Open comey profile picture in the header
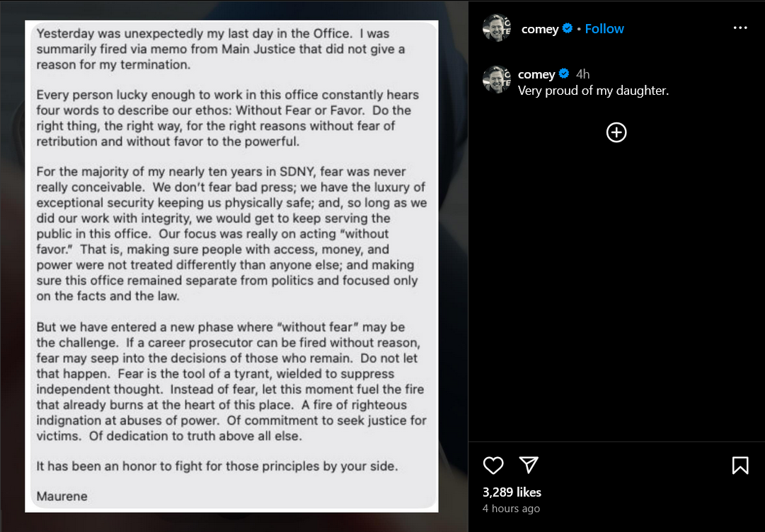765x532 pixels. 496,28
